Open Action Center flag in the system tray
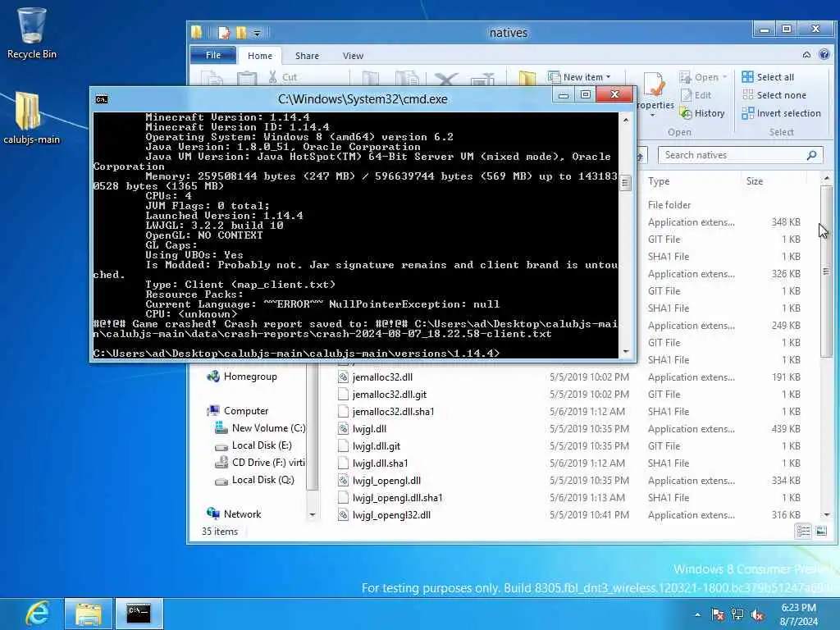The width and height of the screenshot is (840, 630). tap(718, 614)
